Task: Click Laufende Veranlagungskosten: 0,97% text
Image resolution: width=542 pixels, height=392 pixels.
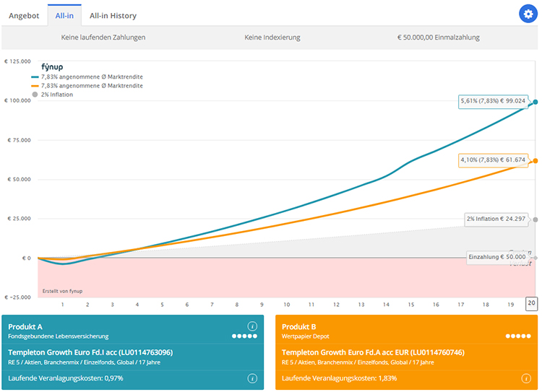Action: coord(66,378)
